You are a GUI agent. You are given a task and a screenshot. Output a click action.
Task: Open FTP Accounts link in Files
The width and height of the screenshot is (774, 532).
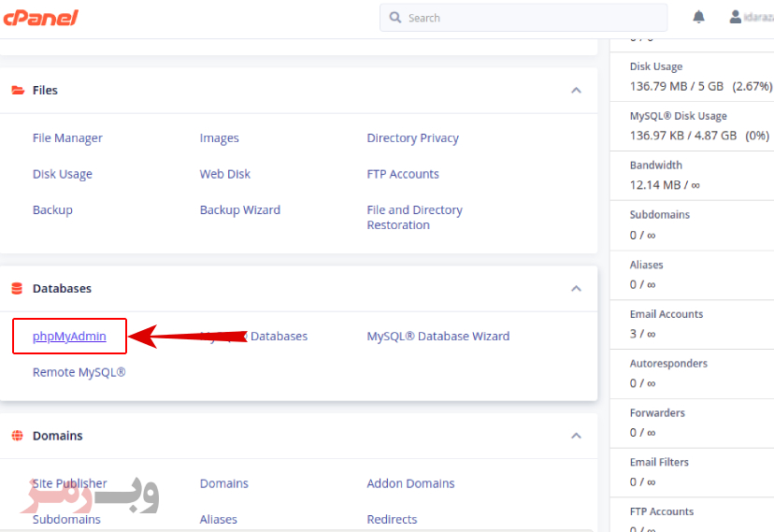click(403, 174)
